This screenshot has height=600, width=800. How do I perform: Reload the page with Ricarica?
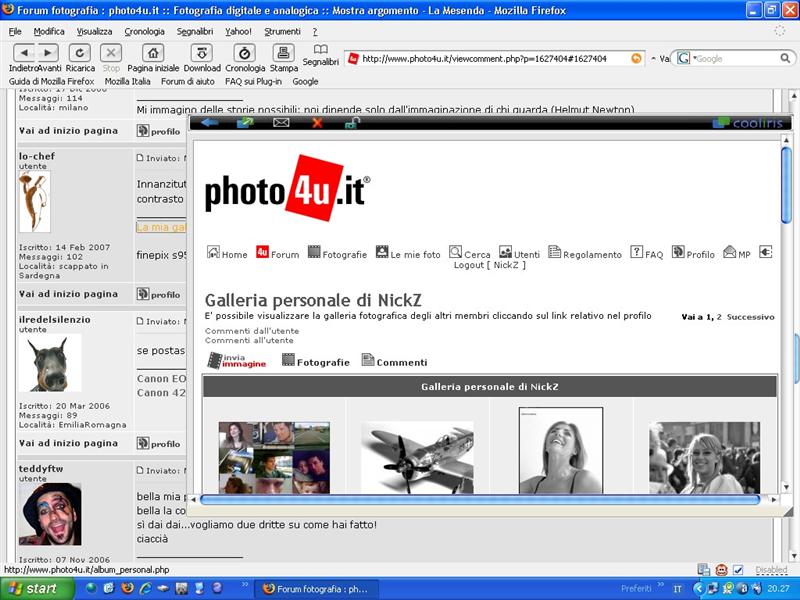[80, 53]
